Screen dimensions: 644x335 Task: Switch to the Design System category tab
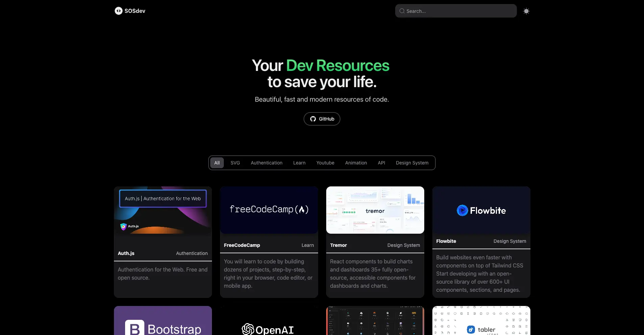(412, 163)
